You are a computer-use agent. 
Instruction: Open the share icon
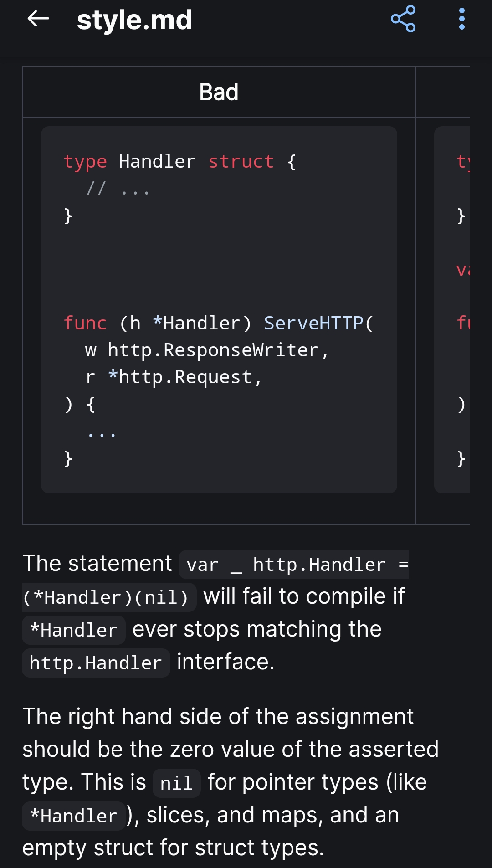(403, 19)
